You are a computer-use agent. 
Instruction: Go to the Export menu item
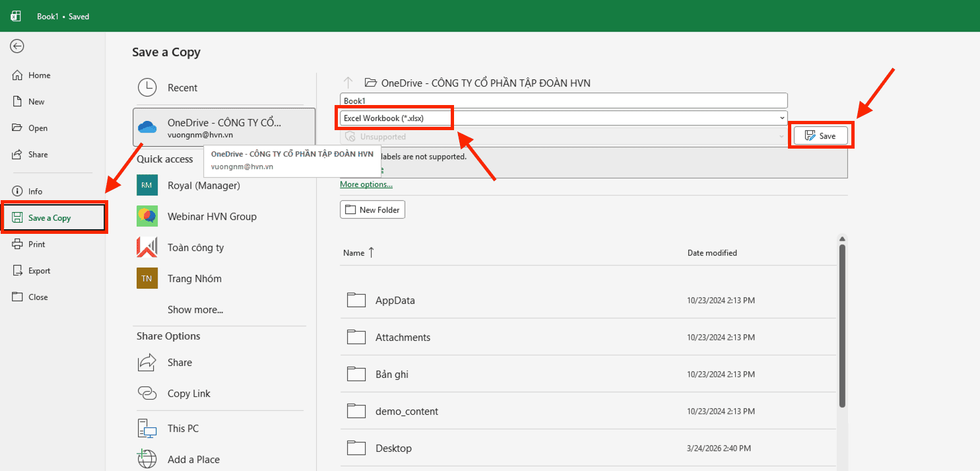(39, 271)
